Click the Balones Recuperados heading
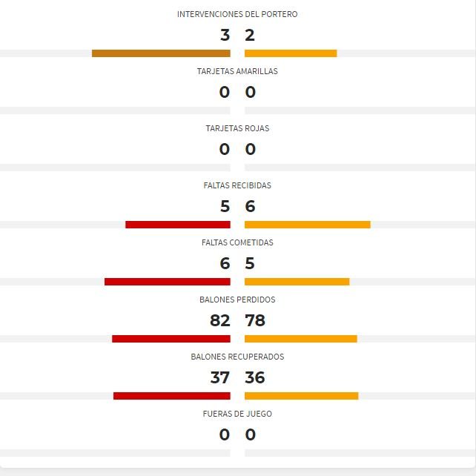The height and width of the screenshot is (476, 476). pos(237,357)
